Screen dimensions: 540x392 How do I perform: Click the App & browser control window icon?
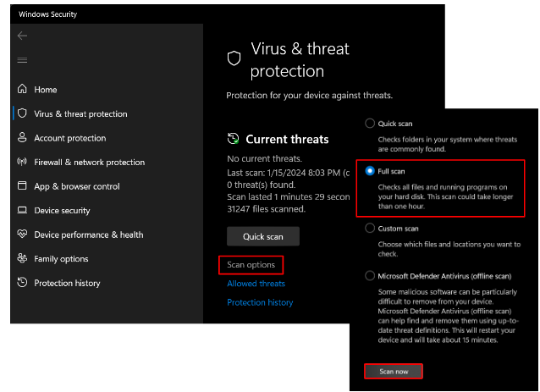pyautogui.click(x=22, y=185)
